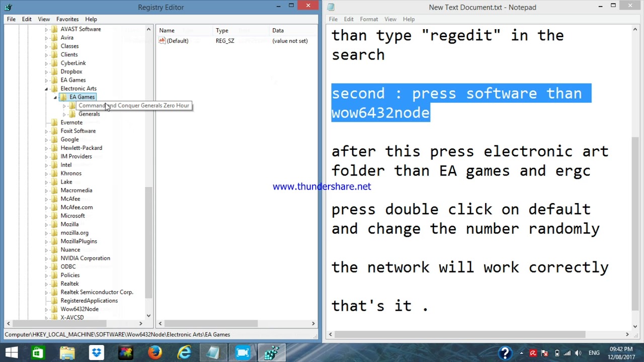Open the volume speaker tray icon
This screenshot has height=362, width=644.
[578, 353]
